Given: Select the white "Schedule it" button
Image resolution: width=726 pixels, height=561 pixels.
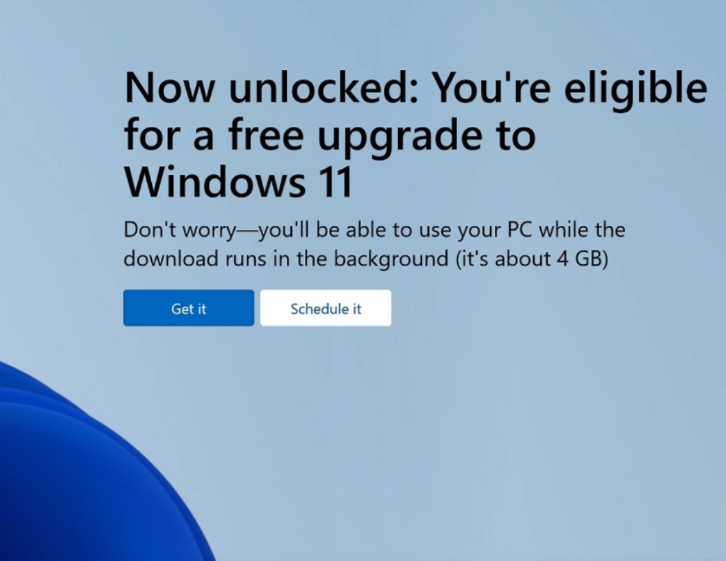Looking at the screenshot, I should coord(325,308).
